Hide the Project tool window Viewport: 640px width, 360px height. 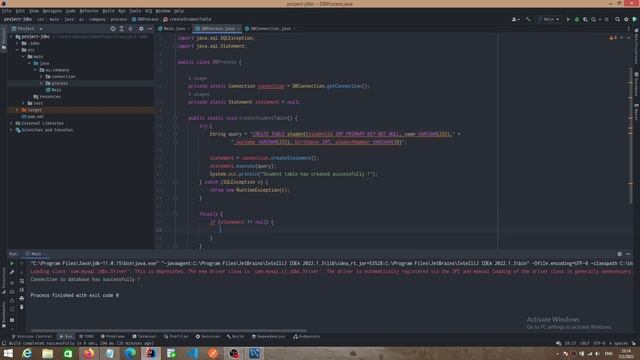150,29
